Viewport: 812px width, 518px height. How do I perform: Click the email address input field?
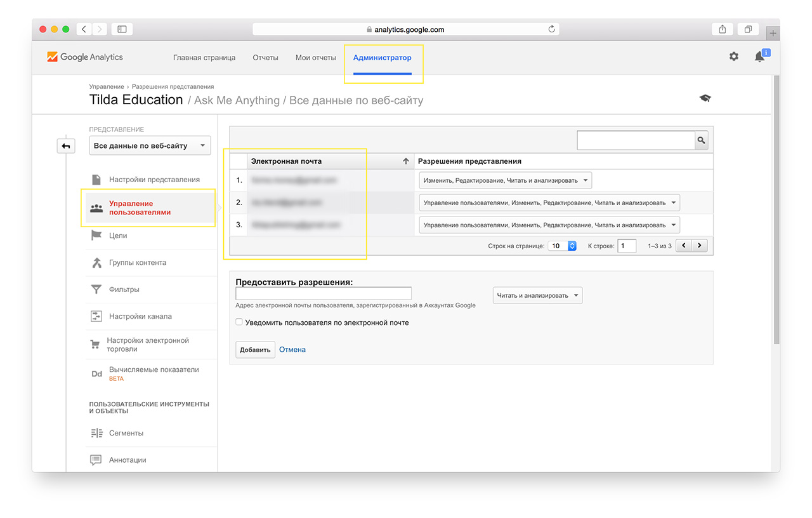[x=323, y=293]
